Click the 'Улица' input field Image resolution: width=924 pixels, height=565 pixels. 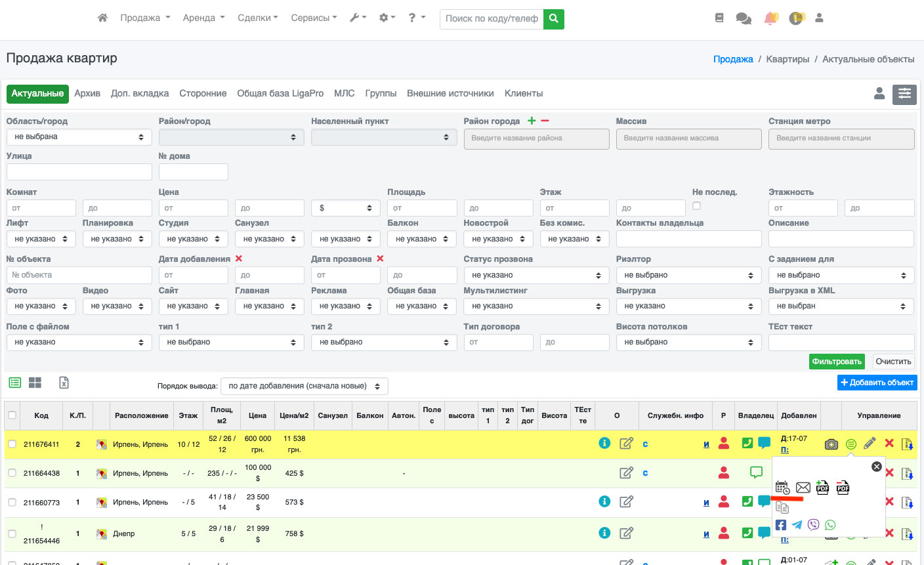pyautogui.click(x=79, y=172)
